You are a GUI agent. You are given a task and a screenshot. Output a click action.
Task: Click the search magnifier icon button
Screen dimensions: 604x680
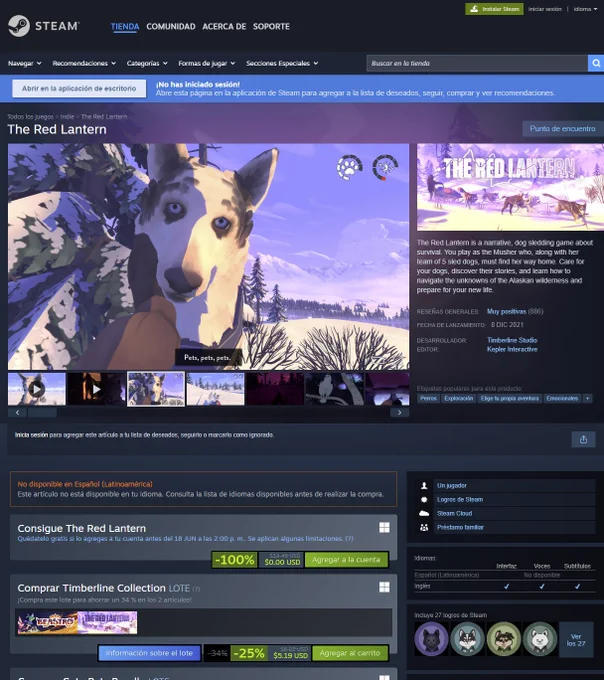click(x=596, y=63)
